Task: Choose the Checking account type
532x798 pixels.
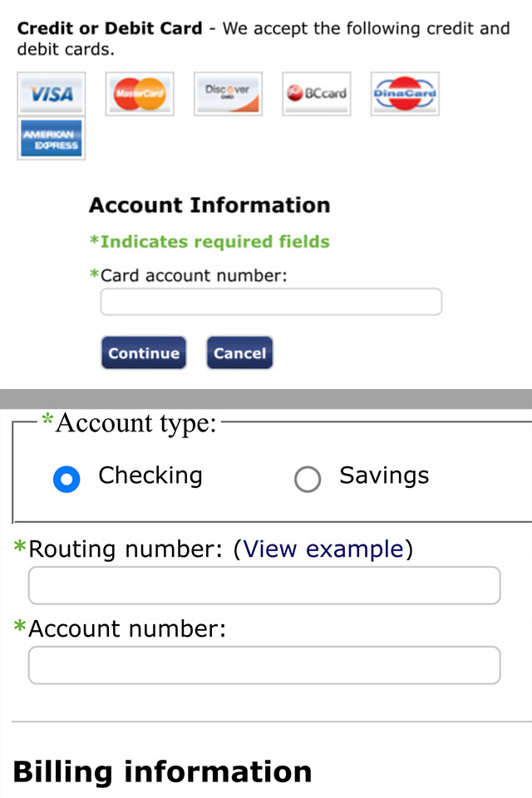Action: [x=66, y=479]
